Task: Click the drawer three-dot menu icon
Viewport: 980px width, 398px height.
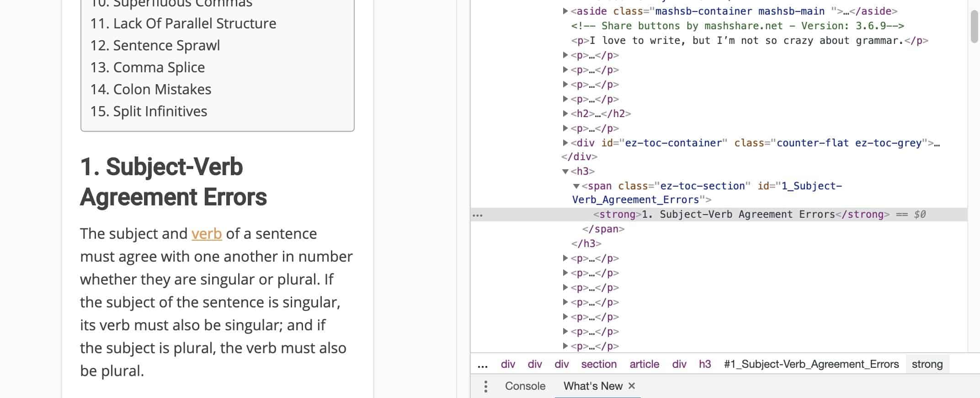Action: pyautogui.click(x=485, y=387)
